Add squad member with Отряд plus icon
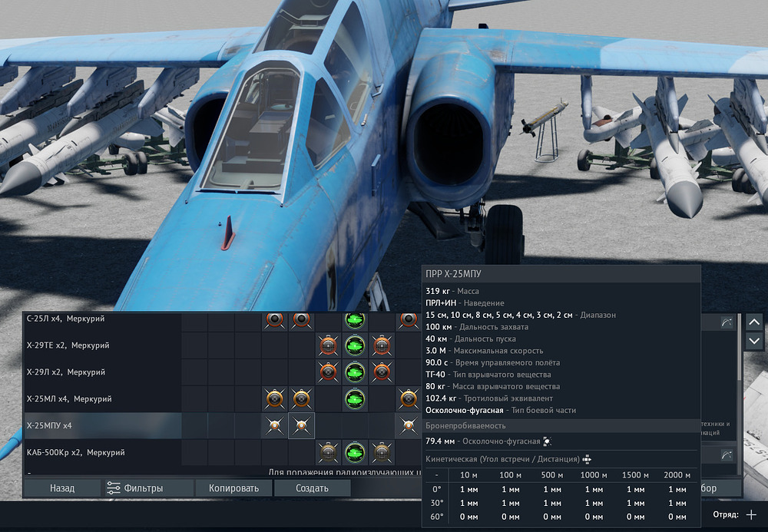This screenshot has width=768, height=532. point(751,514)
